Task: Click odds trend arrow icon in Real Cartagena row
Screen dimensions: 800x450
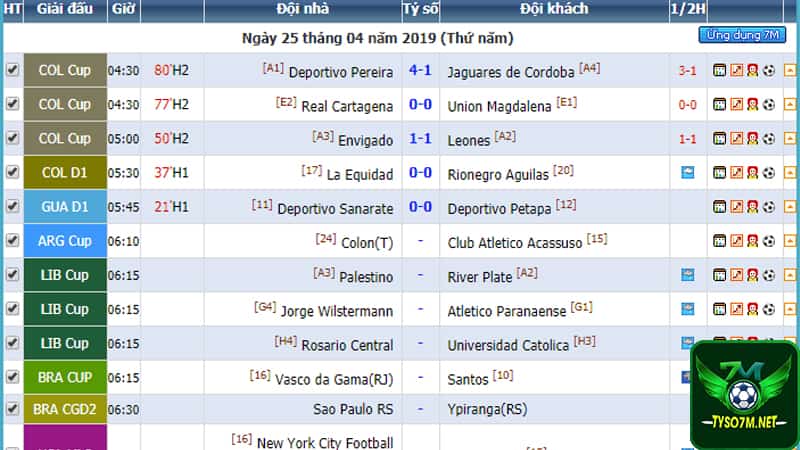Action: tap(736, 105)
